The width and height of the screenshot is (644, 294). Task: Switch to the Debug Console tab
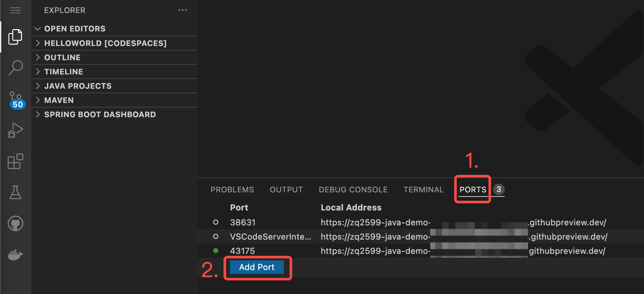(353, 190)
